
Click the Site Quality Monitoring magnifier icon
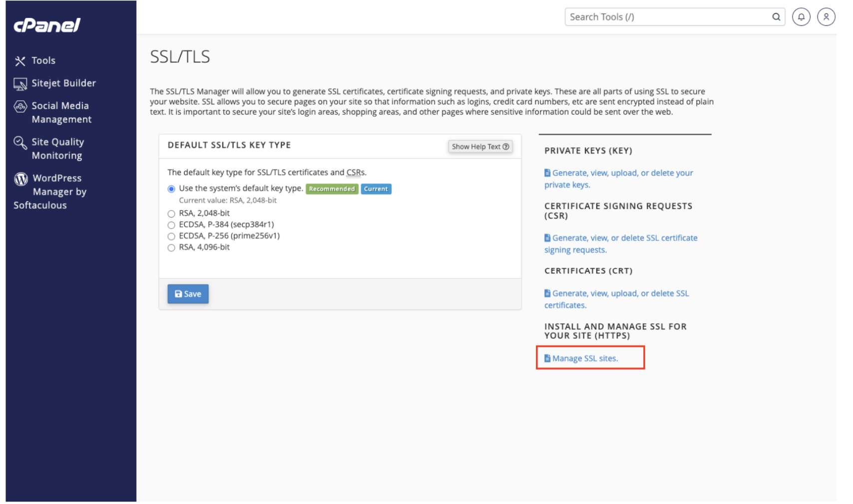coord(20,143)
